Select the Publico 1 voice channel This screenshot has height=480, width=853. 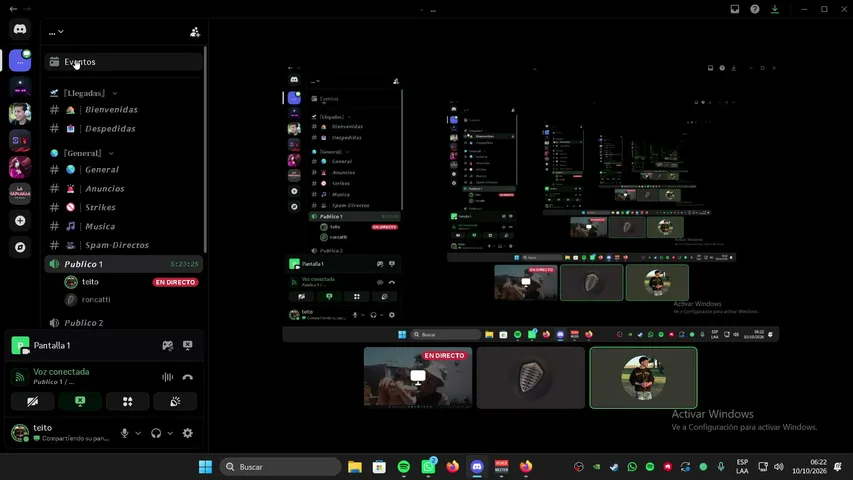pos(123,264)
